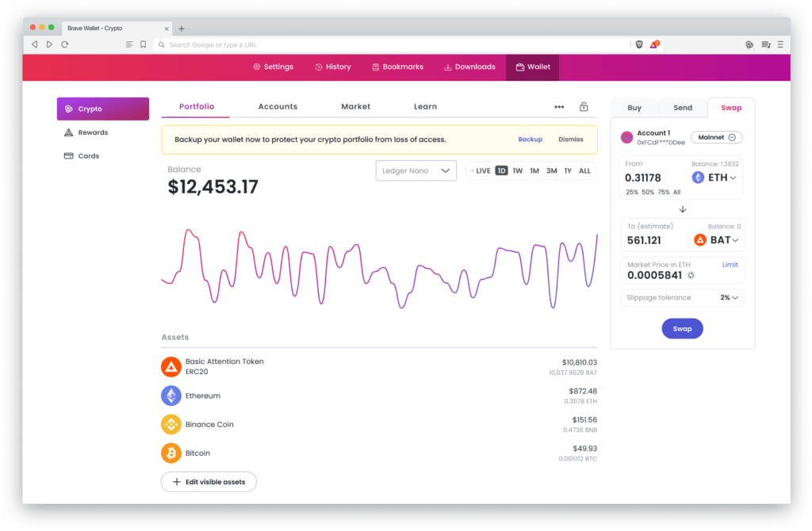Open reader mode icon left of the address bar
Screen dimensions: 812x531
coord(129,44)
